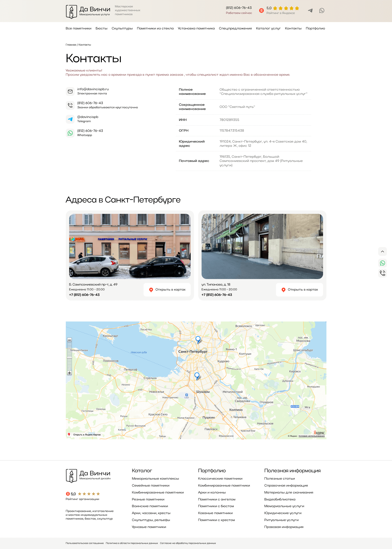This screenshot has height=549, width=392.
Task: Click the Б. Сампсониевский storefront photo
Action: point(130,246)
